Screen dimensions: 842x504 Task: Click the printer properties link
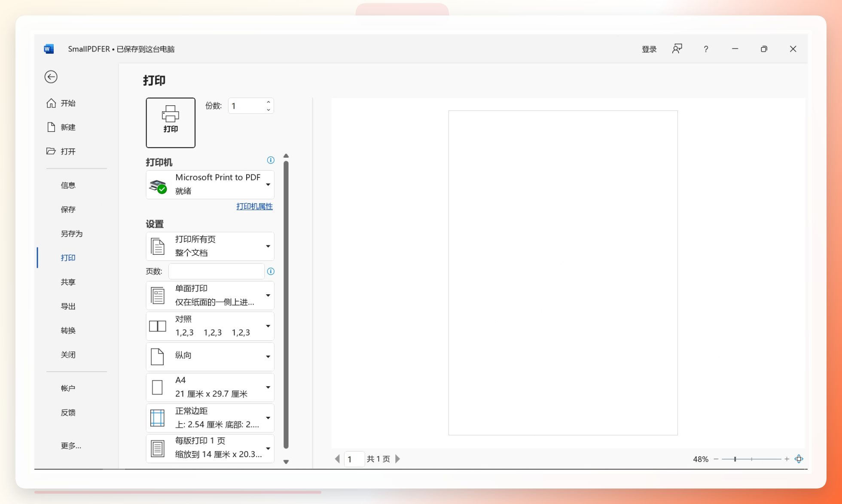click(x=254, y=207)
